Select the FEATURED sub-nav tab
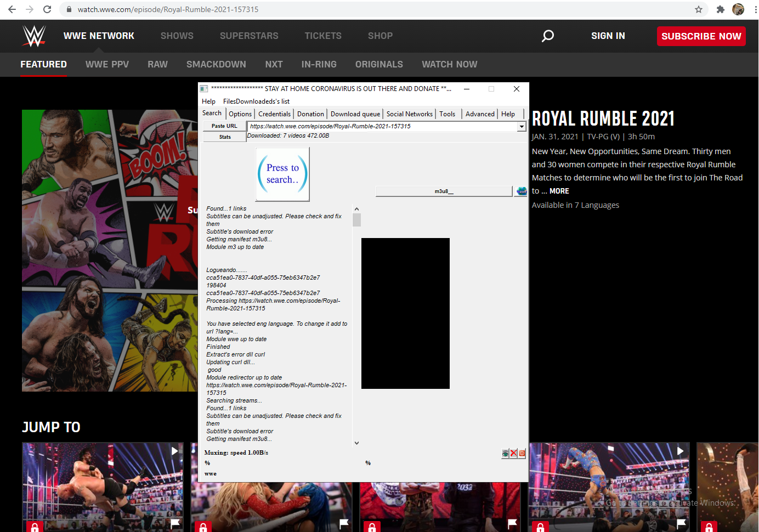759x532 pixels. coord(44,64)
